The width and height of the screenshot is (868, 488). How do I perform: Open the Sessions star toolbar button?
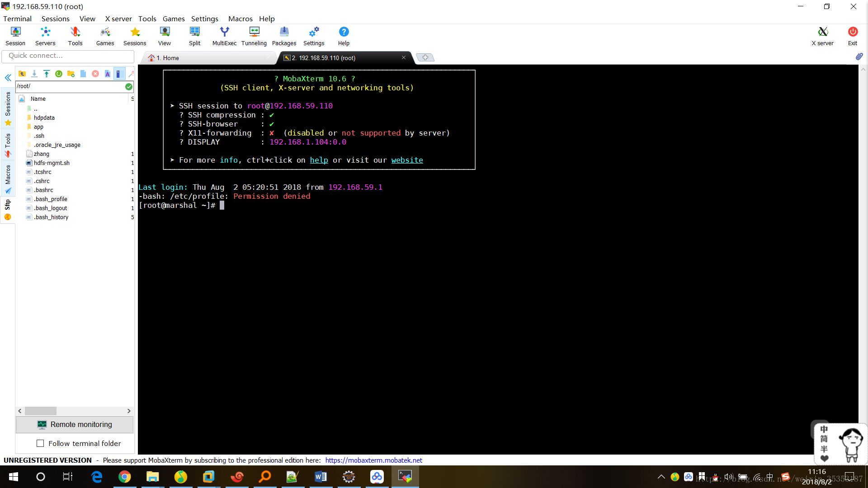135,36
